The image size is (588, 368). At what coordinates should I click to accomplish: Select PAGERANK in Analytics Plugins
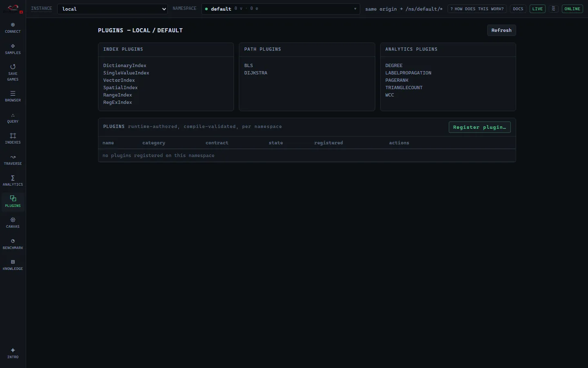pyautogui.click(x=397, y=80)
